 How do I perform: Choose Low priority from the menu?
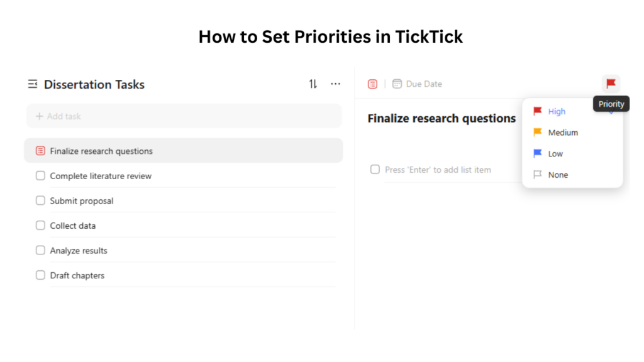click(x=555, y=153)
